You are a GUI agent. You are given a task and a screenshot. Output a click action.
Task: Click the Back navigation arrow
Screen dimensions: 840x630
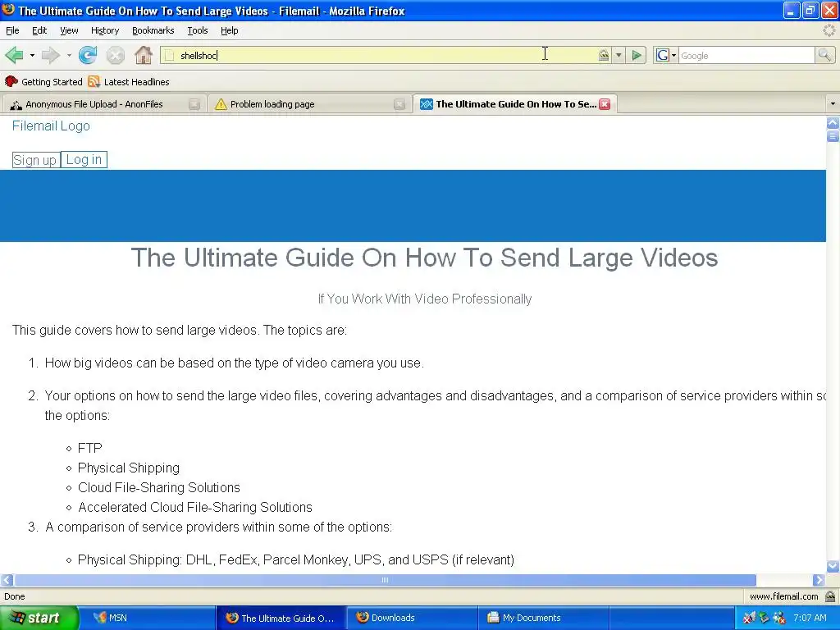click(15, 55)
